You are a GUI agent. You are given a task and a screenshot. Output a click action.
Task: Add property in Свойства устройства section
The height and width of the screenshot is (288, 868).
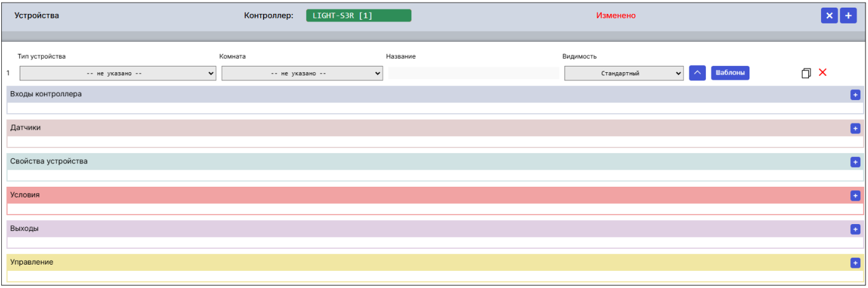(855, 162)
